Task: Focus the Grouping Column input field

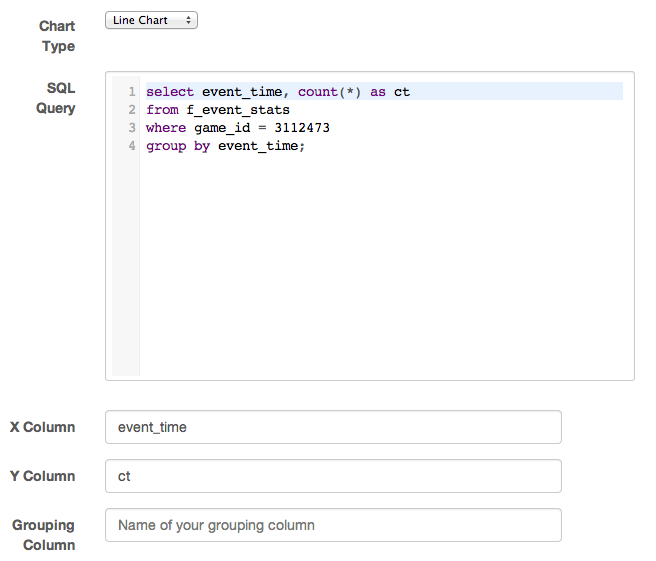Action: coord(333,525)
